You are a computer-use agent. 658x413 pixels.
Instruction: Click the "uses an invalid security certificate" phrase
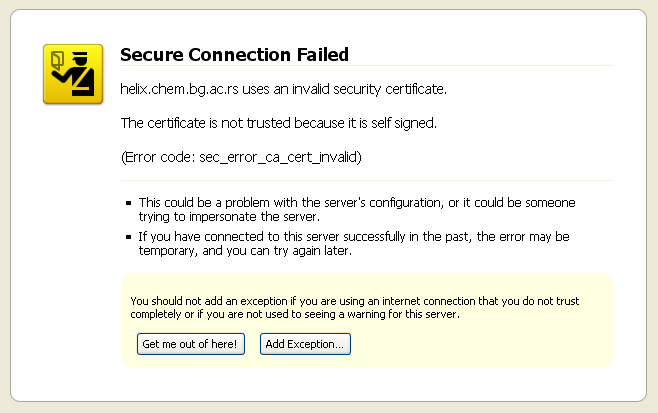point(342,89)
